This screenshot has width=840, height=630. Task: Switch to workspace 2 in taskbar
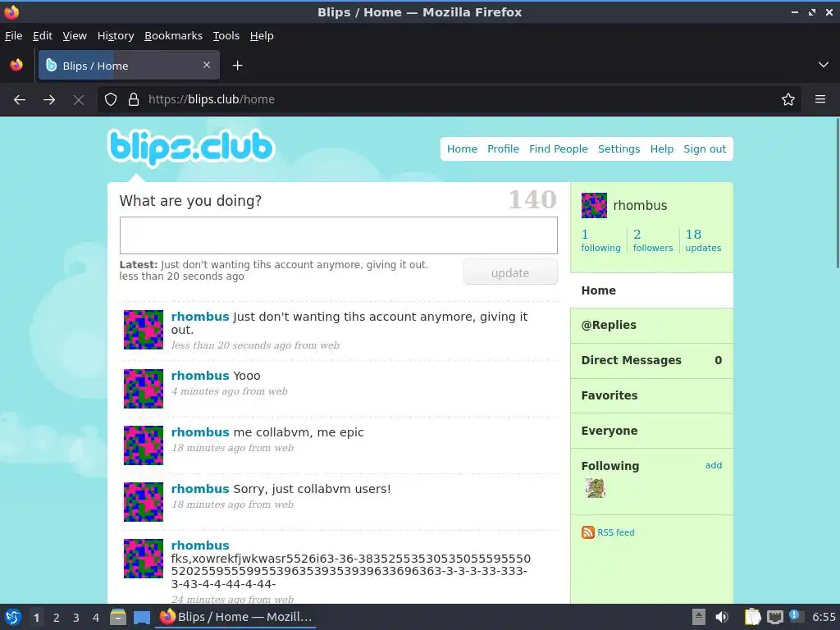click(x=57, y=618)
